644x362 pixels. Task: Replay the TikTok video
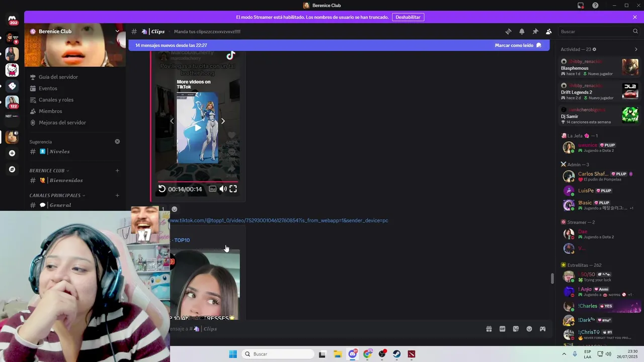162,189
